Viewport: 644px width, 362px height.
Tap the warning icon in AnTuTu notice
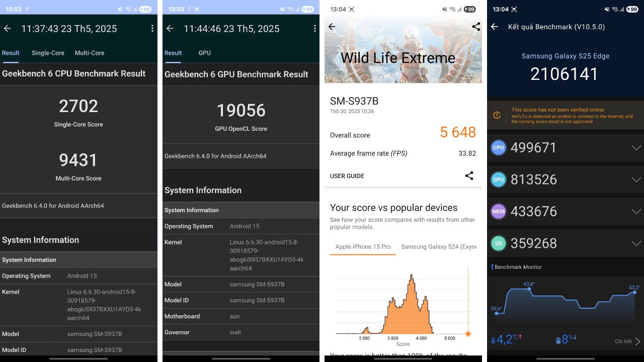coord(497,116)
